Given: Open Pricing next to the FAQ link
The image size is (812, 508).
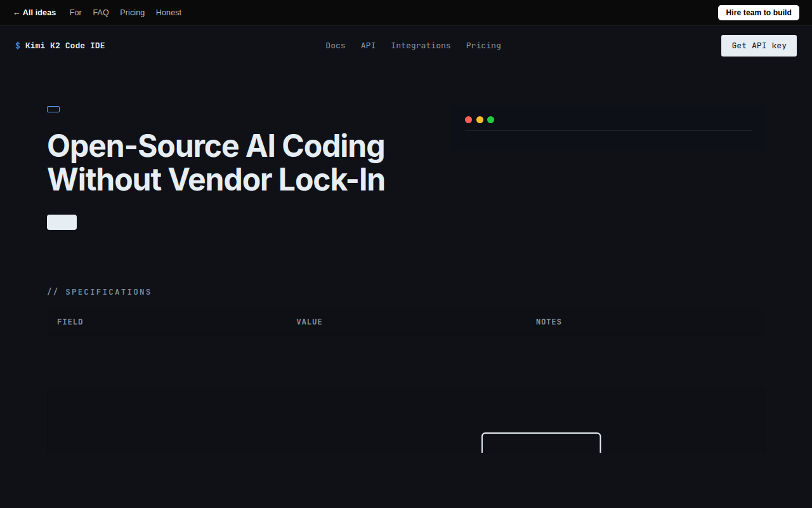Looking at the screenshot, I should coord(132,13).
